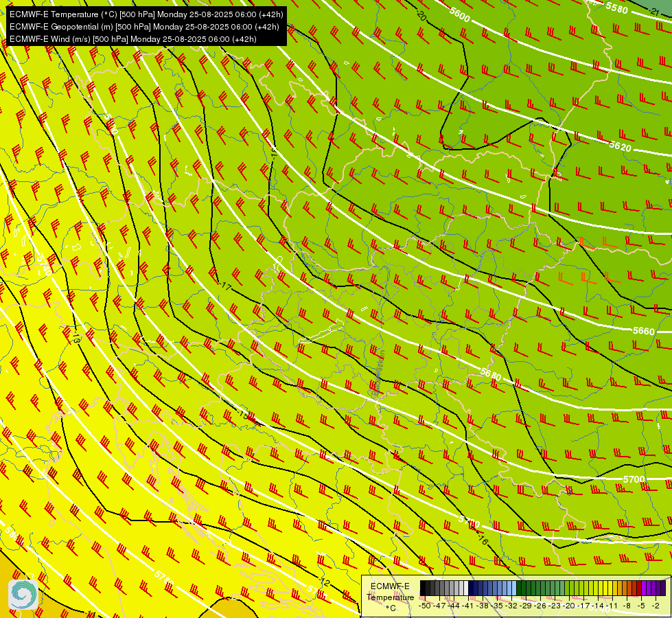This screenshot has width=672, height=618.
Task: Click the 5580 geopotential contour label
Action: (616, 8)
